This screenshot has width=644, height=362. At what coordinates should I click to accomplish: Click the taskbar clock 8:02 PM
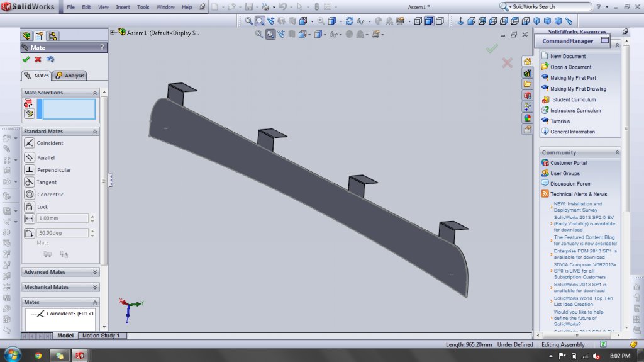[x=619, y=356]
